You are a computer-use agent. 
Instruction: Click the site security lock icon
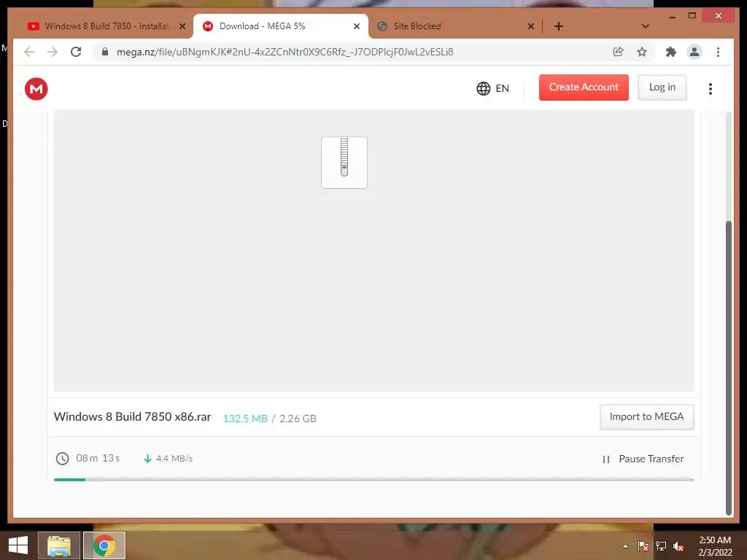105,52
